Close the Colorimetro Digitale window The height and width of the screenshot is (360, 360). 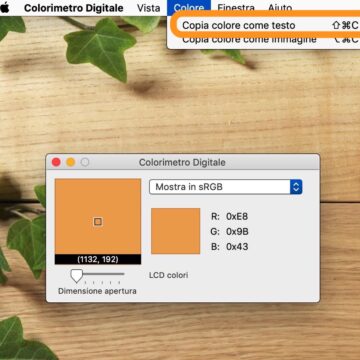(56, 162)
